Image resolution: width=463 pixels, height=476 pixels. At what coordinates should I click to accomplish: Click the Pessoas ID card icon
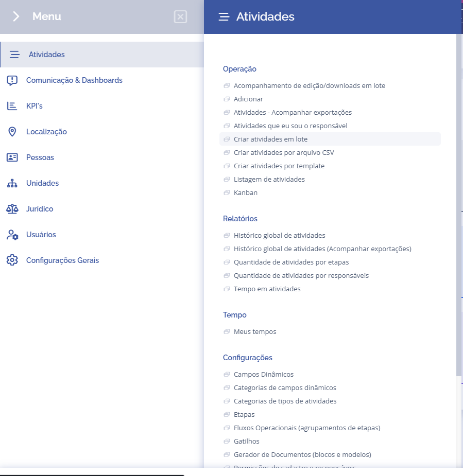click(x=12, y=157)
